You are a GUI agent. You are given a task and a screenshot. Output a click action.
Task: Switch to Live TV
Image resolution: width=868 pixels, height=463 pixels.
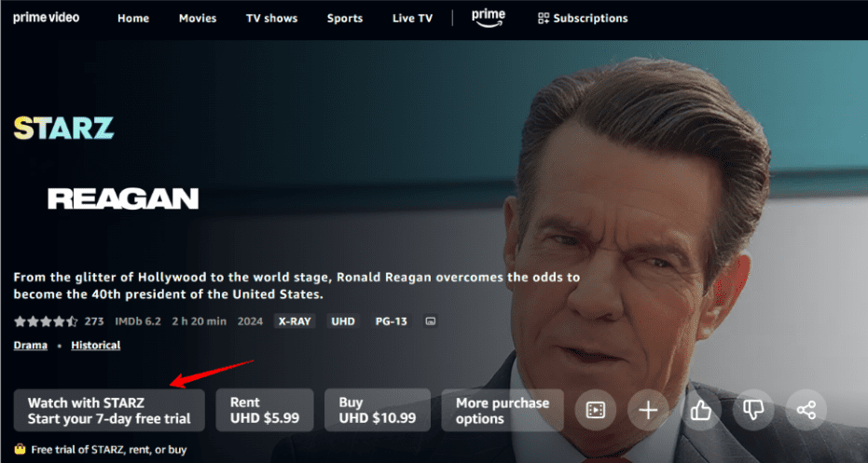tap(412, 19)
